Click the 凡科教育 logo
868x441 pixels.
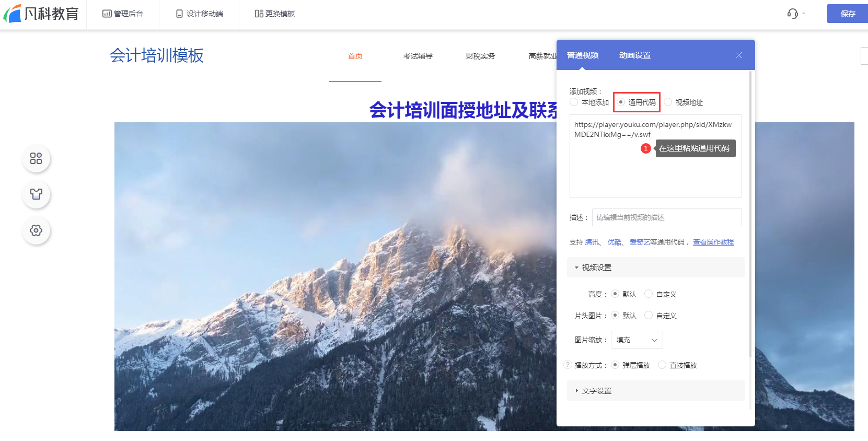(x=41, y=14)
